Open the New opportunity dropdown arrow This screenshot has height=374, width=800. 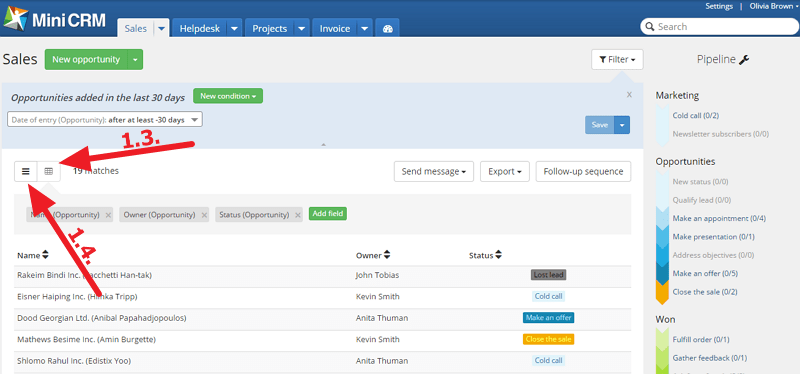click(x=135, y=60)
